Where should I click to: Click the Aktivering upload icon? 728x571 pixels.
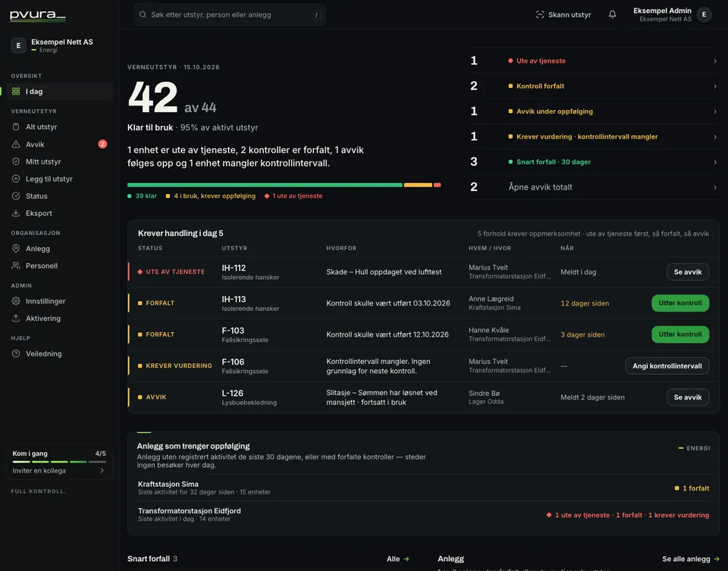click(16, 318)
